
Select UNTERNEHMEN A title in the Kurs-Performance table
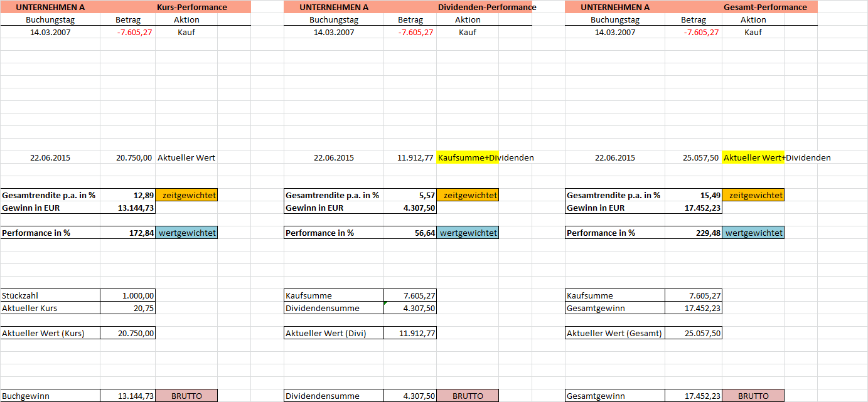point(50,7)
